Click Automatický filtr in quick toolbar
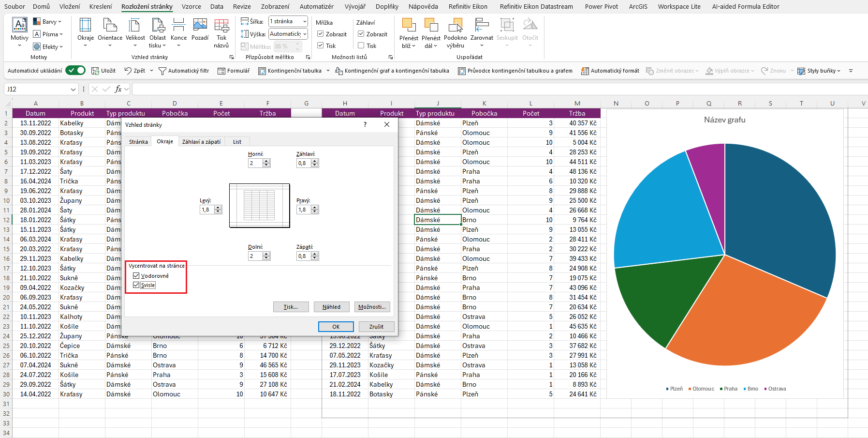This screenshot has width=868, height=438. point(184,71)
